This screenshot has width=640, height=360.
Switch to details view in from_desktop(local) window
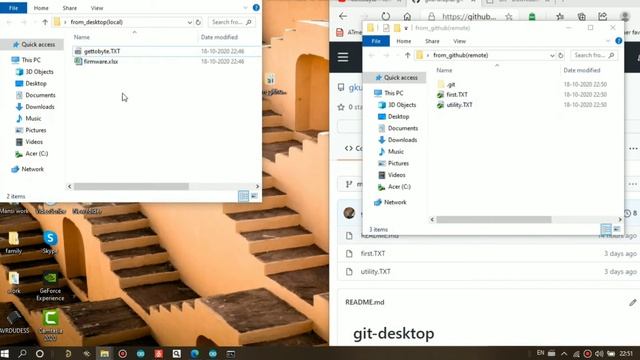(x=244, y=196)
